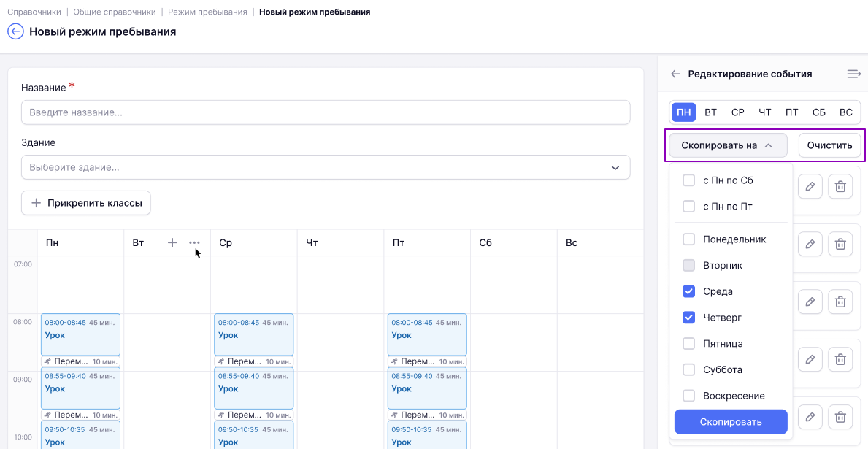Click back arrow in Редактирование события panel

[675, 74]
